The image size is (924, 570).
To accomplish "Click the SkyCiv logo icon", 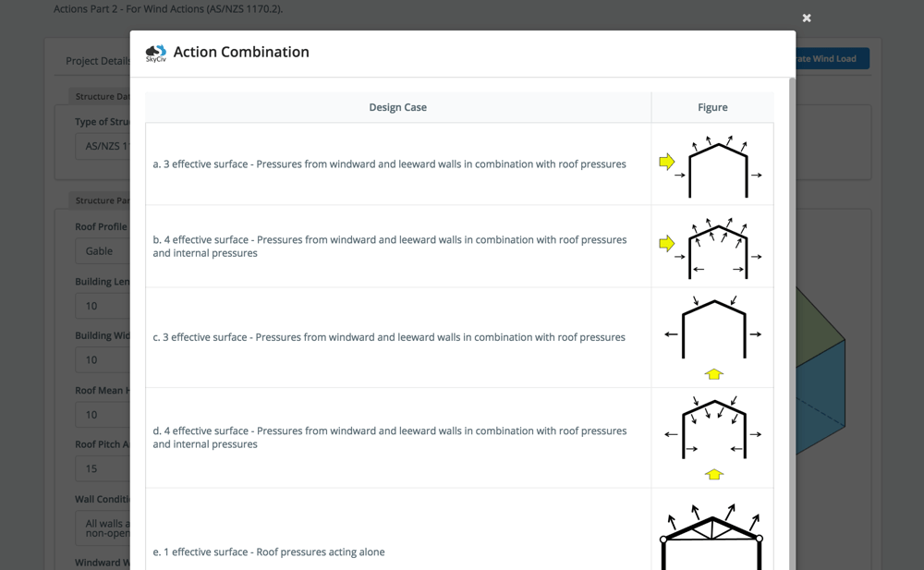I will click(156, 53).
